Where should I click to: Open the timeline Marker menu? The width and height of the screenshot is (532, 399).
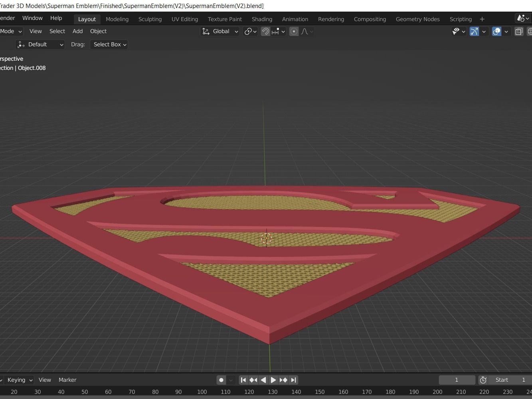(x=67, y=380)
